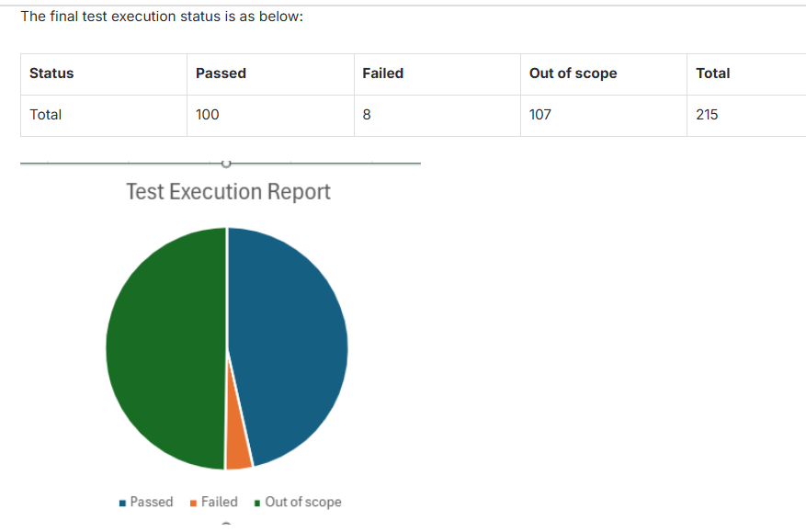Select the table cell containing 107

[603, 116]
